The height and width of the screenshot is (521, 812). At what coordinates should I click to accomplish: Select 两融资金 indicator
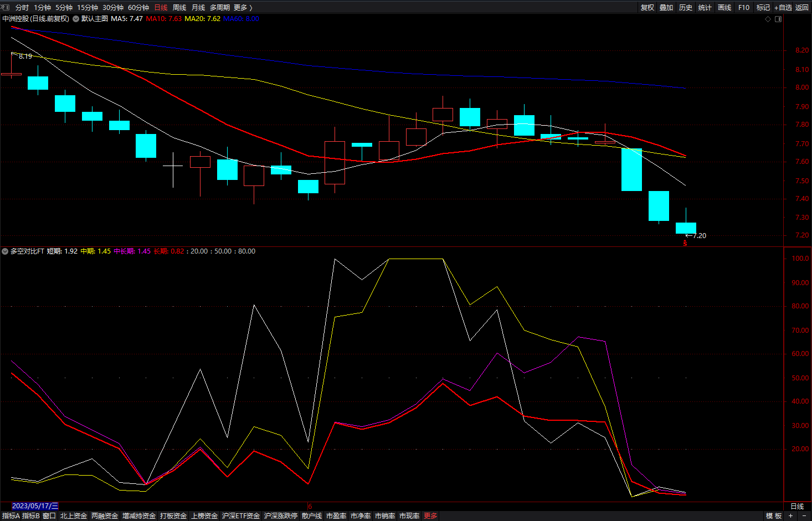105,516
